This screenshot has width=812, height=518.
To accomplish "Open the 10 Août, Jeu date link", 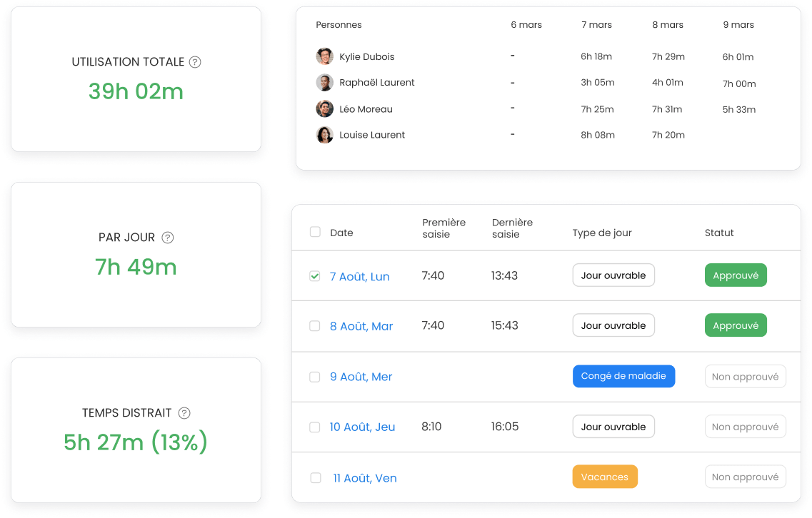I will [362, 427].
